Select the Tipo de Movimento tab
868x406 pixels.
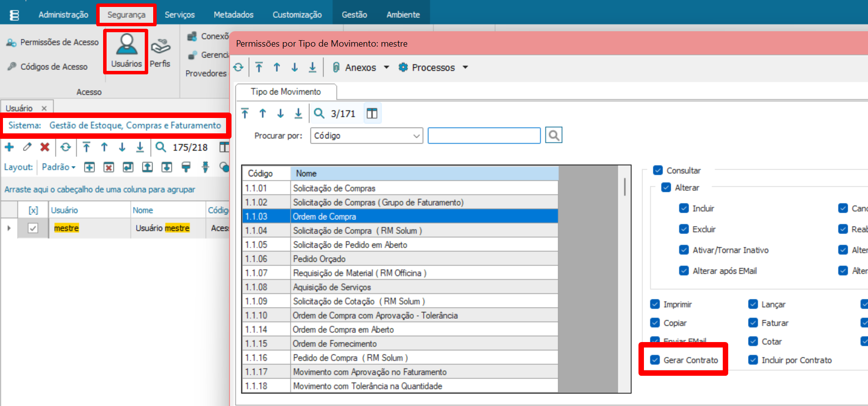(x=286, y=92)
